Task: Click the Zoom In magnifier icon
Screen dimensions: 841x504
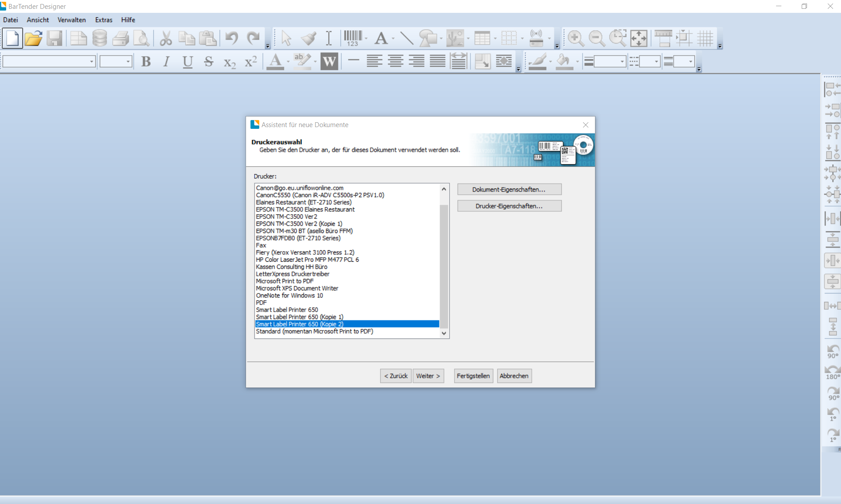Action: [x=575, y=38]
